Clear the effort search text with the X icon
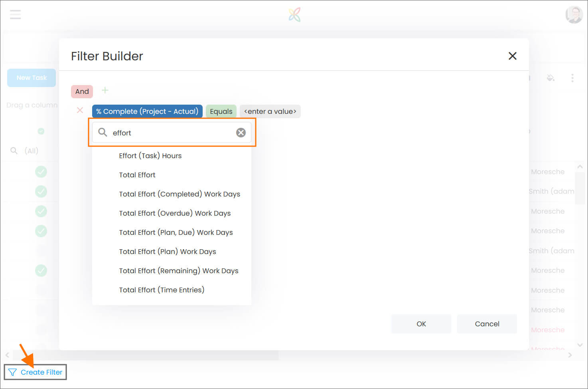The height and width of the screenshot is (389, 588). pos(241,132)
